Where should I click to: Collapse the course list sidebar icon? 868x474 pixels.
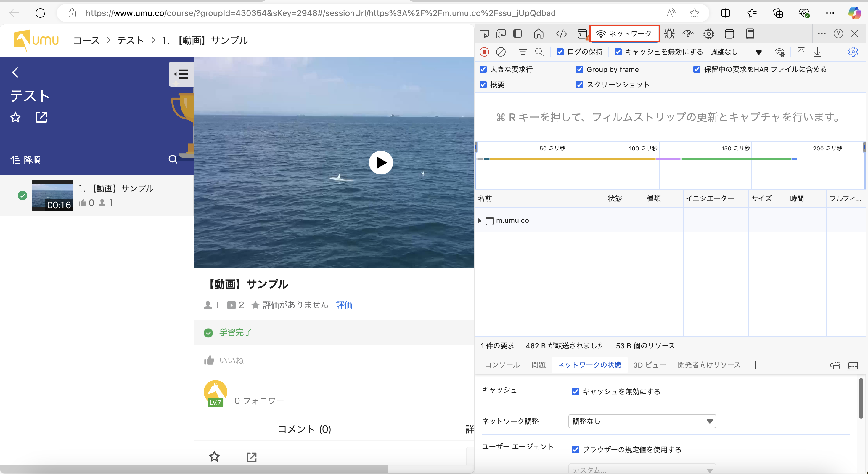(x=181, y=74)
